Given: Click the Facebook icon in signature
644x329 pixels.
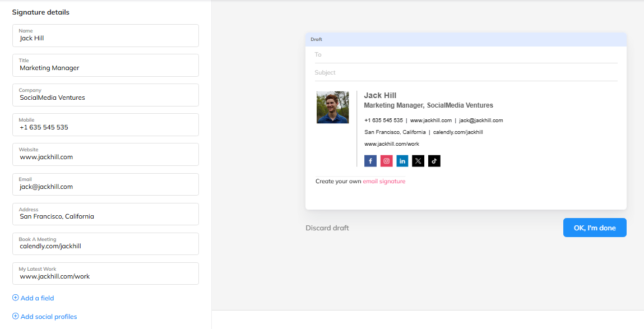Looking at the screenshot, I should point(370,161).
